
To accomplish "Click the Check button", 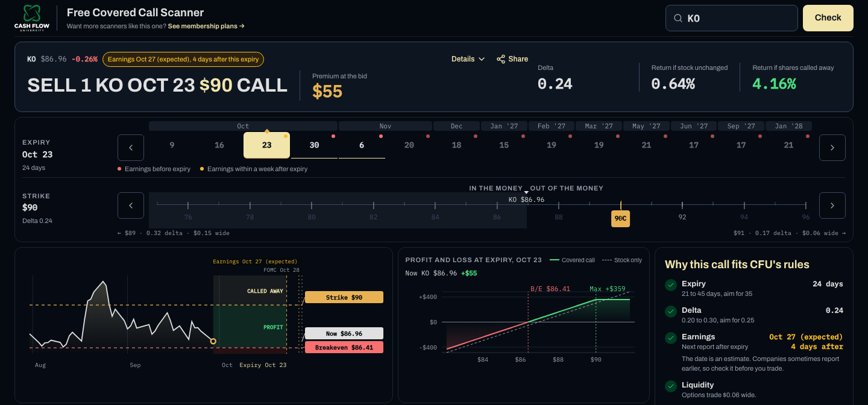I will [x=828, y=18].
